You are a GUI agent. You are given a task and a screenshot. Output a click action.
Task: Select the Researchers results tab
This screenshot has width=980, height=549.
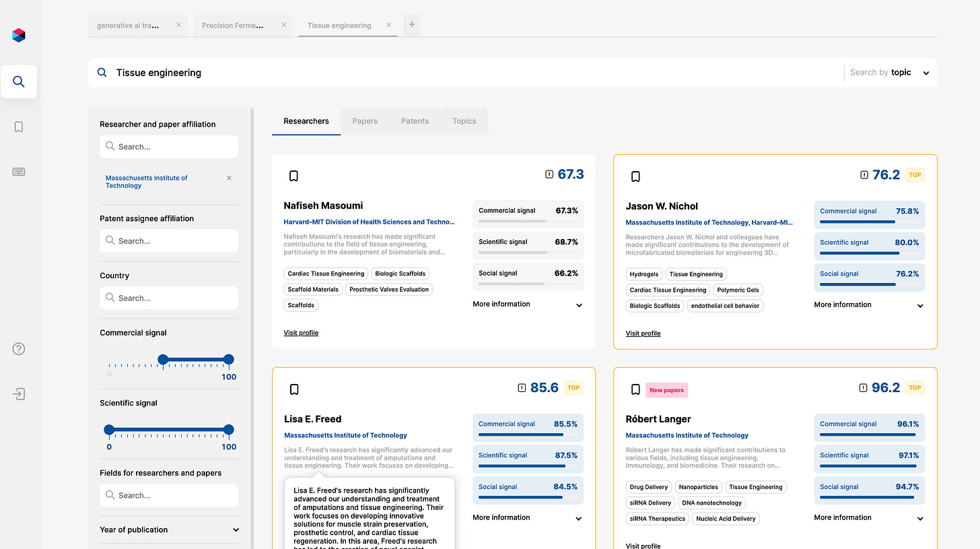point(306,121)
